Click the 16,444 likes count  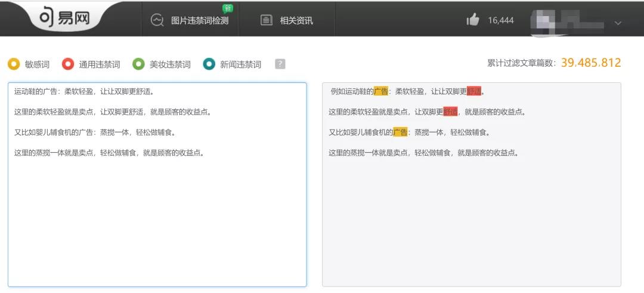tap(501, 20)
